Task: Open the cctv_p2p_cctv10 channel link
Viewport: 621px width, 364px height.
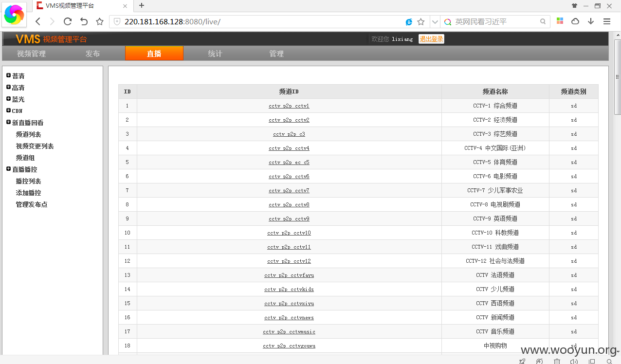Action: point(289,233)
